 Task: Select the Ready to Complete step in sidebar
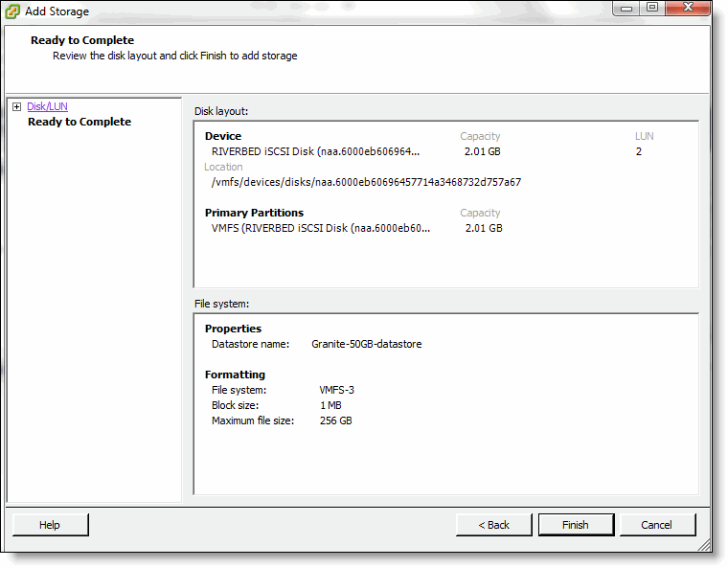coord(80,122)
